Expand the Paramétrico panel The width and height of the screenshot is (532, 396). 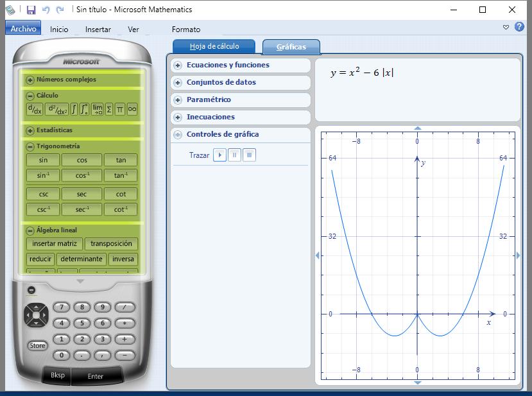point(178,99)
